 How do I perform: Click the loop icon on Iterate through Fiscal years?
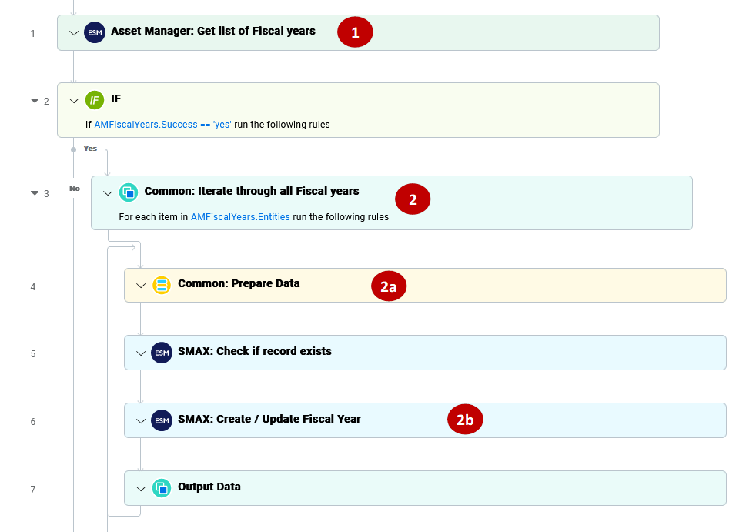[x=129, y=192]
